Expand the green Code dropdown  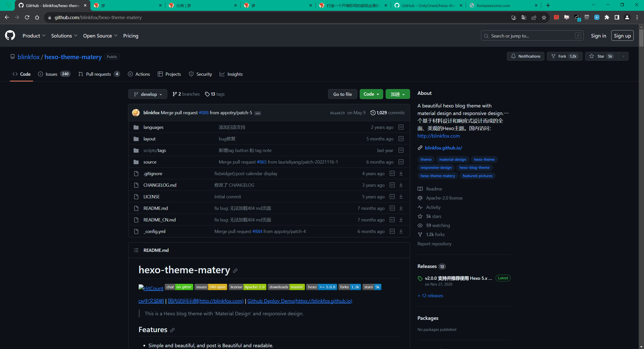tap(371, 94)
